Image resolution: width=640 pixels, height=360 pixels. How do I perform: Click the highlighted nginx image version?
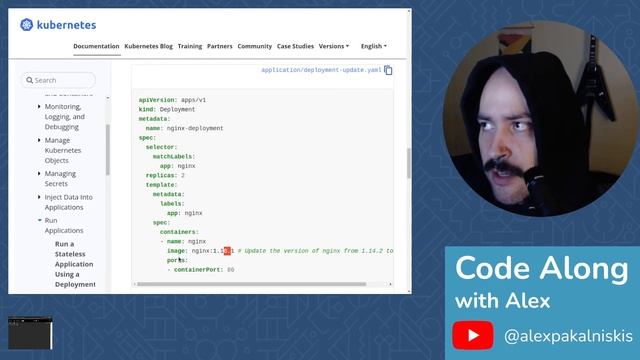227,251
